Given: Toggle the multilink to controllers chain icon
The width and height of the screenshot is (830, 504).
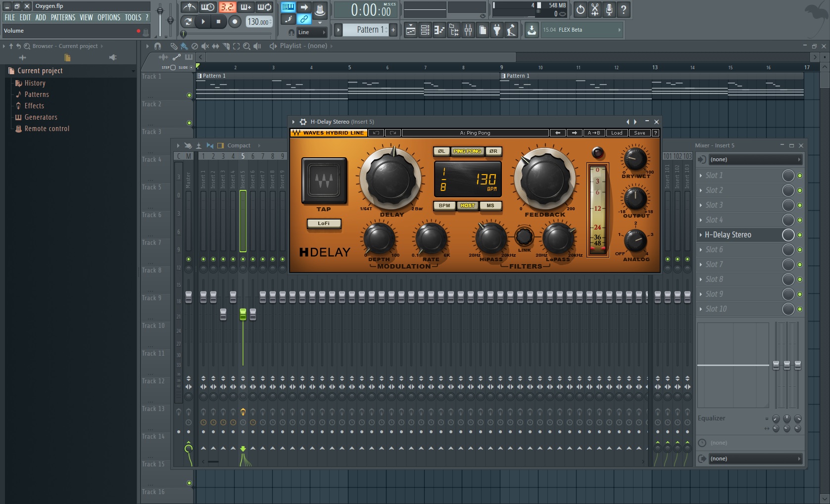Looking at the screenshot, I should (304, 19).
